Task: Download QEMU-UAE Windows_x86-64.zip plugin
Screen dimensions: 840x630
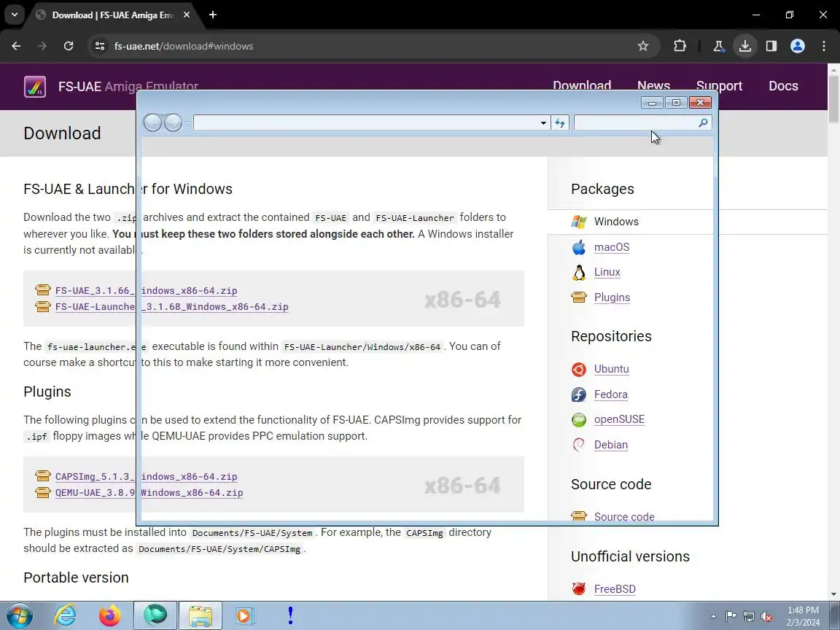Action: tap(149, 493)
